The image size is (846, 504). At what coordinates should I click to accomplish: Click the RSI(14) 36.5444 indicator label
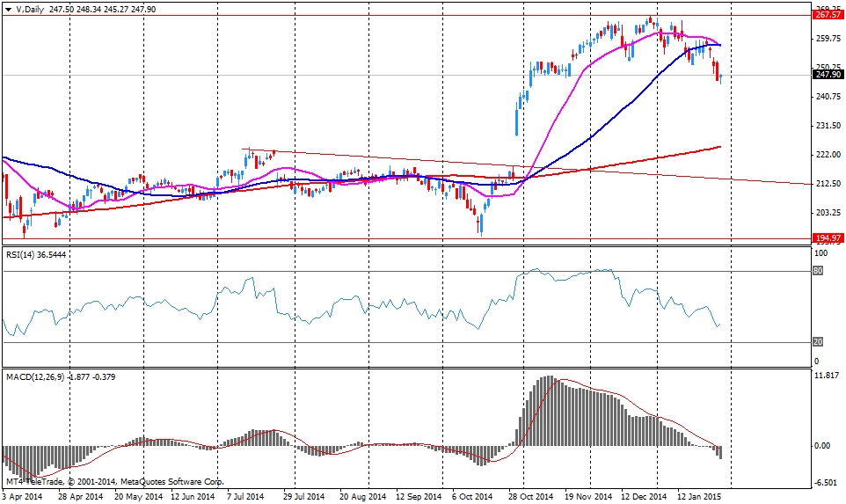pyautogui.click(x=36, y=255)
